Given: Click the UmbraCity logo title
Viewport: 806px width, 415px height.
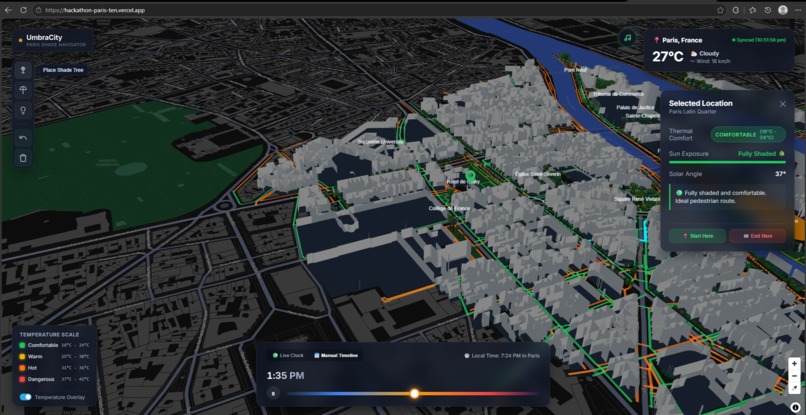Looking at the screenshot, I should click(x=44, y=38).
